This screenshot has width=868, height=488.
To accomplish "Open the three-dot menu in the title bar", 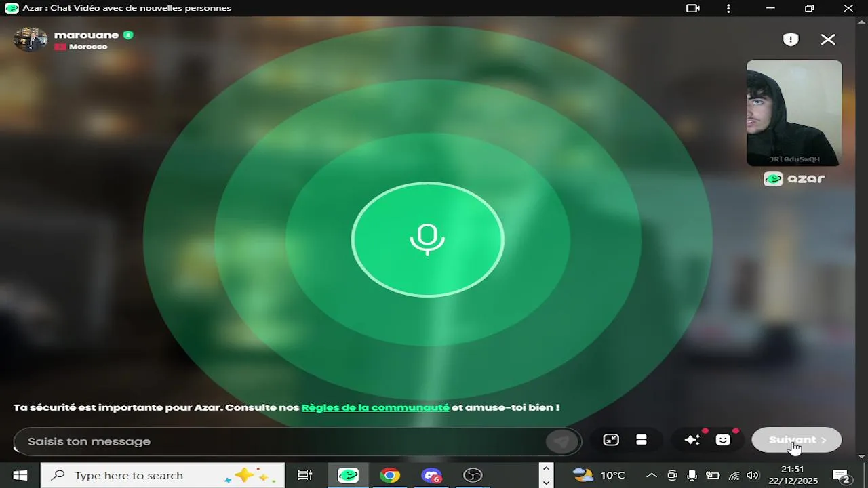I will click(x=728, y=8).
